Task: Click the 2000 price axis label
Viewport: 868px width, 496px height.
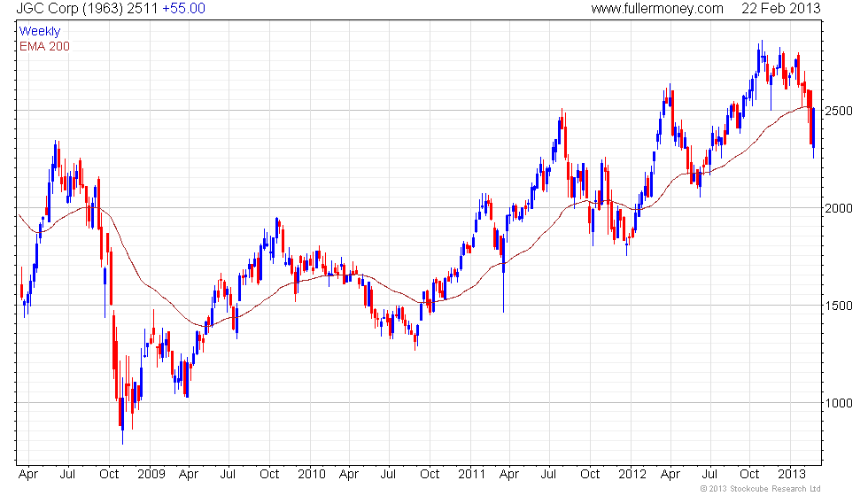Action: pos(839,208)
